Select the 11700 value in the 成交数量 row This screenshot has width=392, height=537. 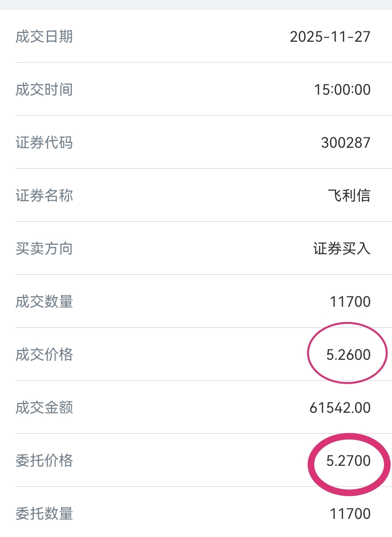[350, 302]
